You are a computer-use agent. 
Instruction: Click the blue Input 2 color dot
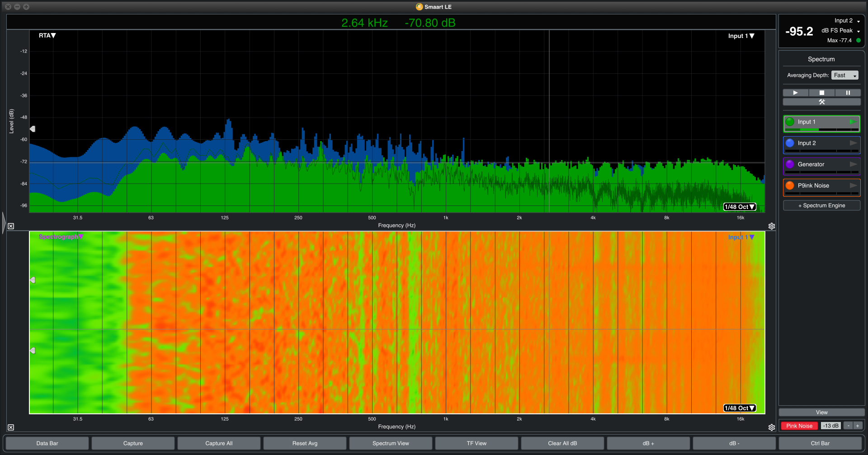pos(790,143)
